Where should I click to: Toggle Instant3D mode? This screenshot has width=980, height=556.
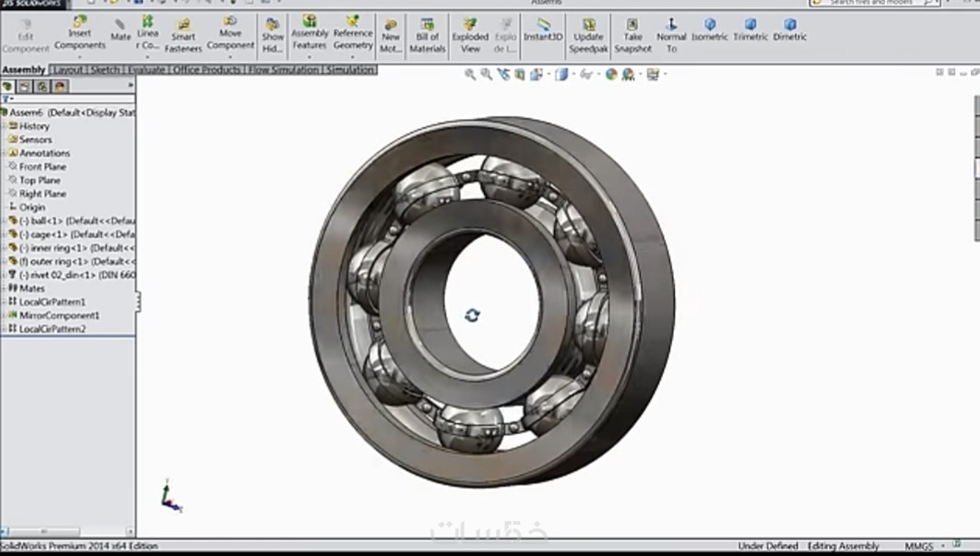[543, 30]
